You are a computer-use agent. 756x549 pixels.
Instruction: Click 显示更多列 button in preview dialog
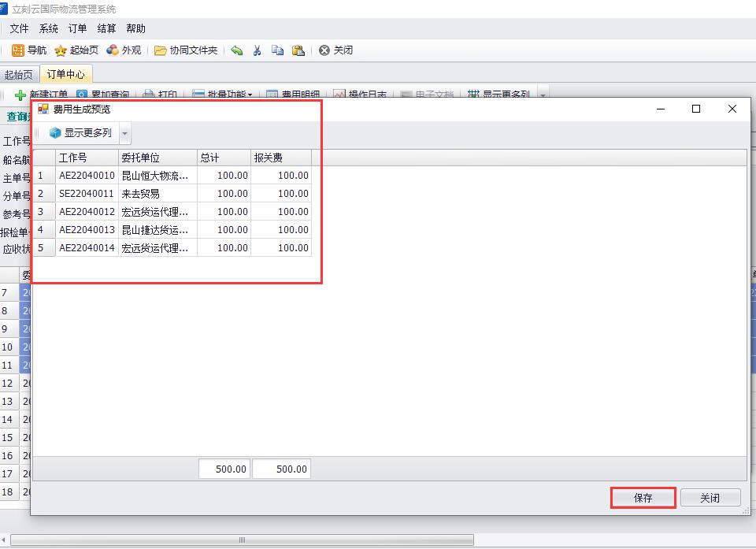[x=80, y=133]
